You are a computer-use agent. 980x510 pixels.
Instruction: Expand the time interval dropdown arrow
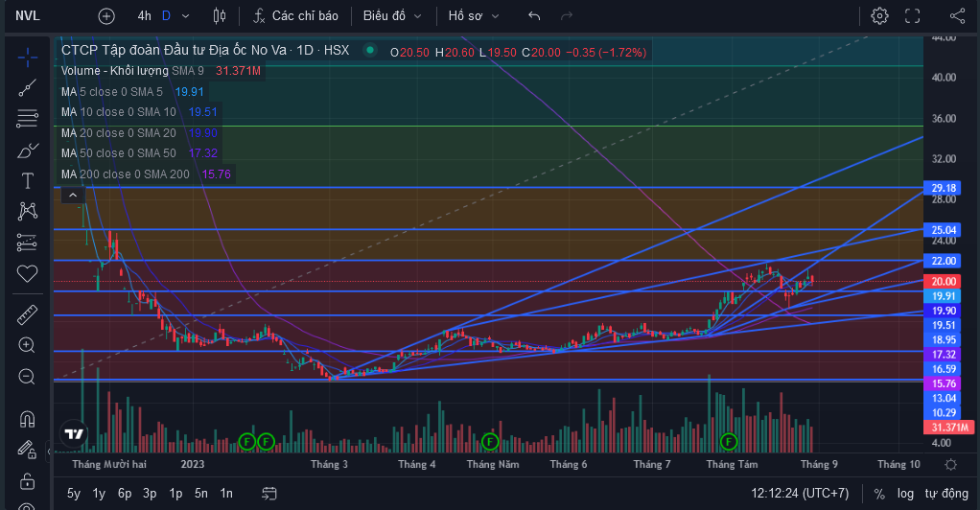[x=186, y=16]
